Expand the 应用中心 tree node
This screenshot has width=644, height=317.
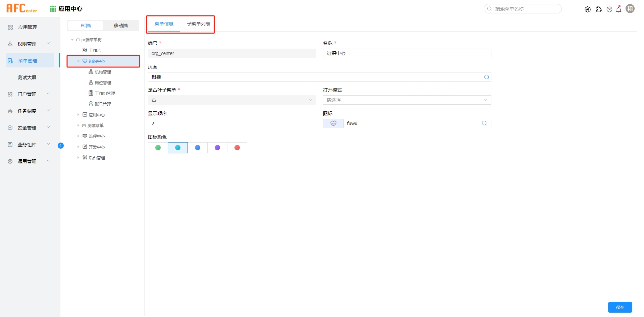point(78,114)
